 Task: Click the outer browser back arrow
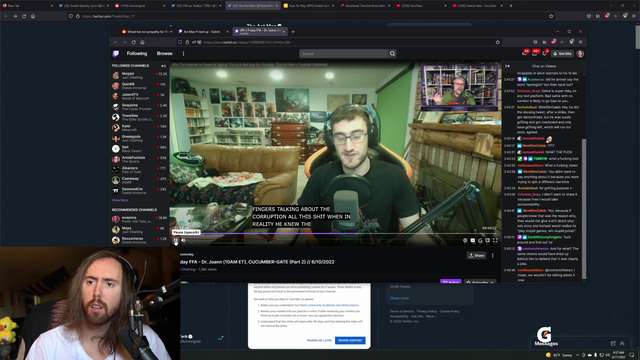pyautogui.click(x=6, y=16)
